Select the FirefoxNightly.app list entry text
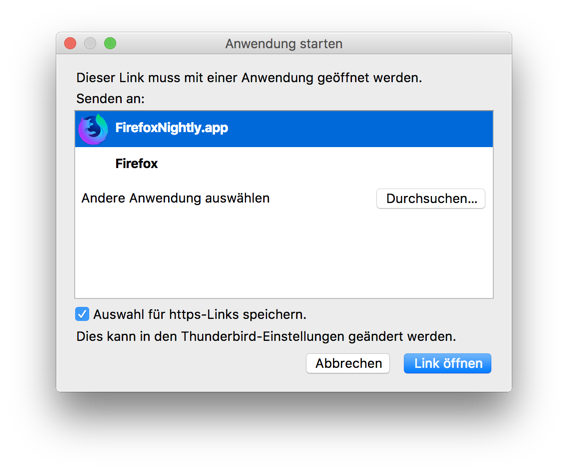The height and width of the screenshot is (472, 568). coord(172,128)
